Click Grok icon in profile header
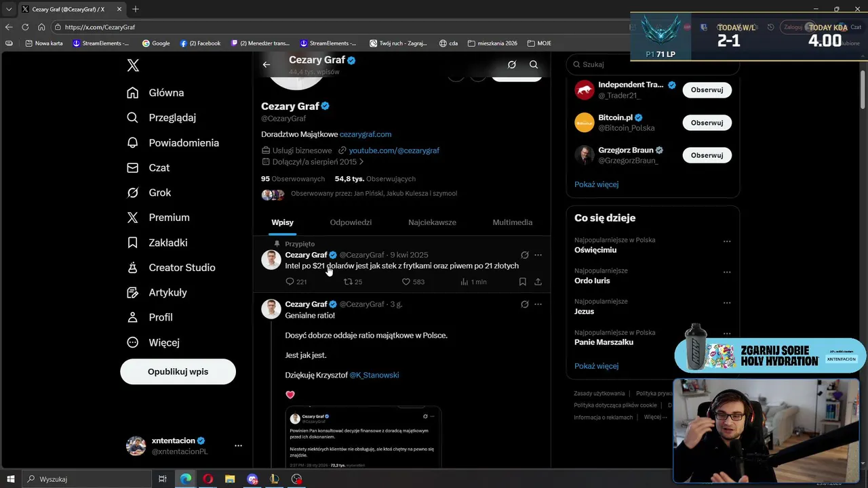This screenshot has height=488, width=868. tap(512, 64)
